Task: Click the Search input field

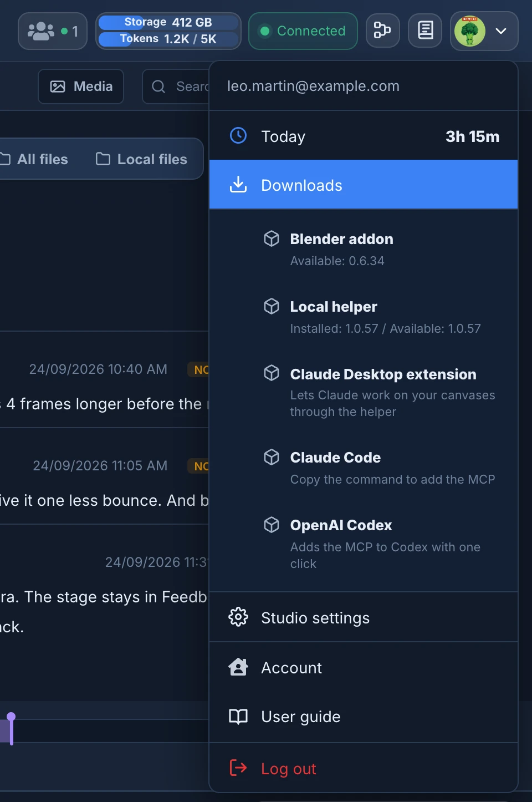Action: [x=176, y=87]
